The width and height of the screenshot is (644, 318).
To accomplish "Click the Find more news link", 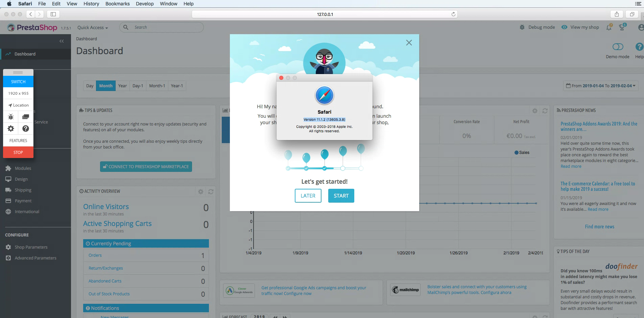I will [x=599, y=227].
